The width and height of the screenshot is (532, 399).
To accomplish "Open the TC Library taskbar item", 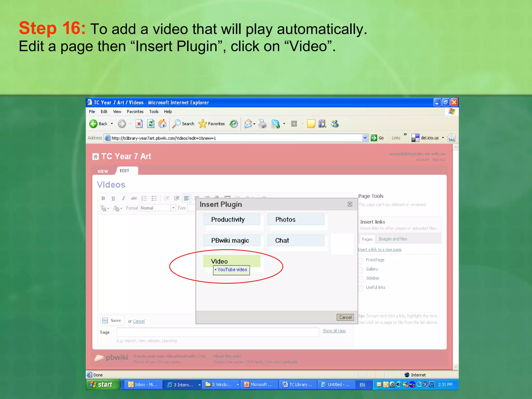I will tap(298, 385).
